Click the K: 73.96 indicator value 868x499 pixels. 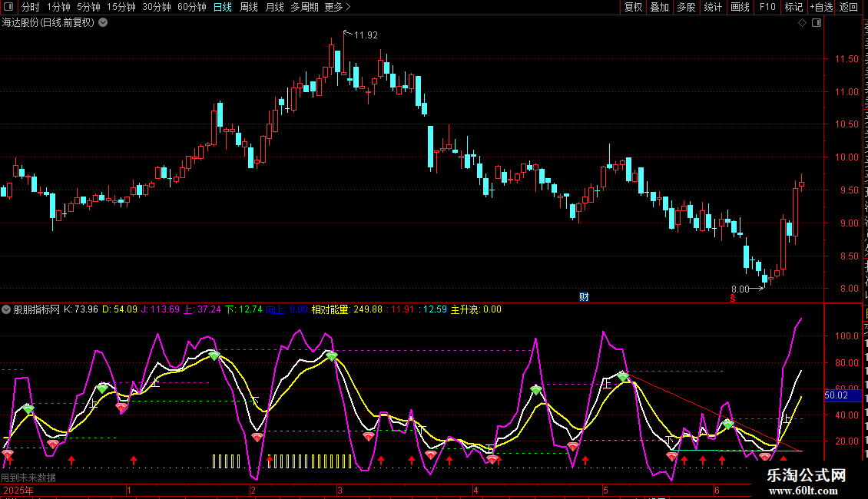81,310
